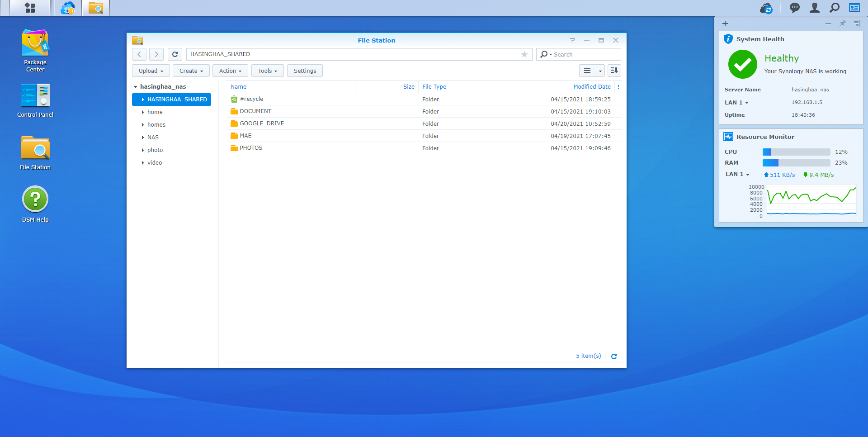Add a widget with the plus icon
This screenshot has height=437, width=868.
tap(725, 24)
